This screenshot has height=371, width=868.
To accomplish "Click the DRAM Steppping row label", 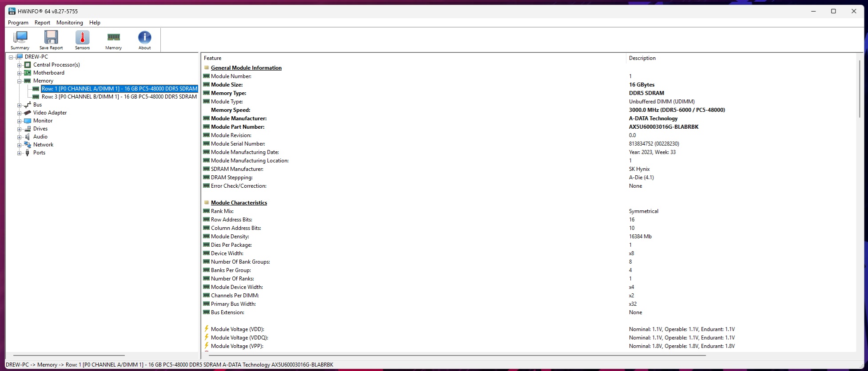I will click(232, 178).
